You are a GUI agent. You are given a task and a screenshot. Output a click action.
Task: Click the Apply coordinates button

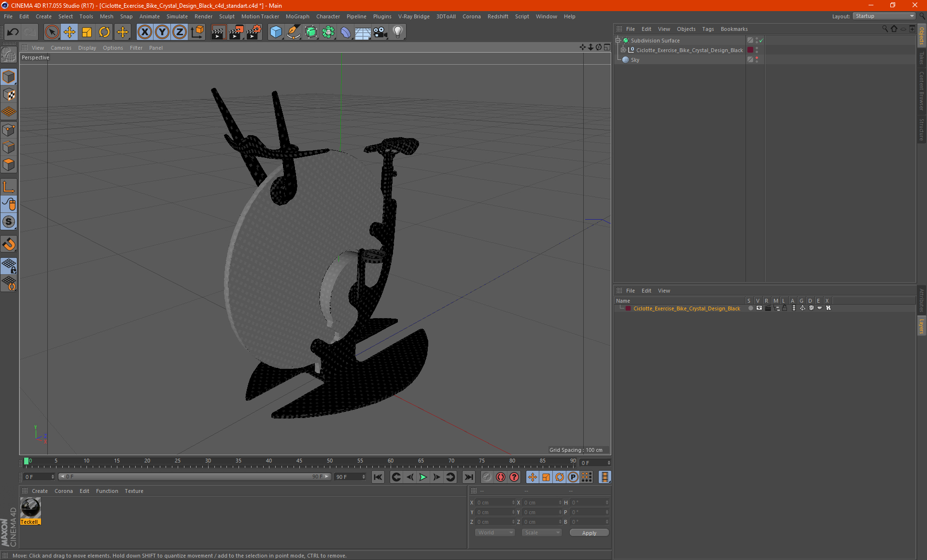589,533
